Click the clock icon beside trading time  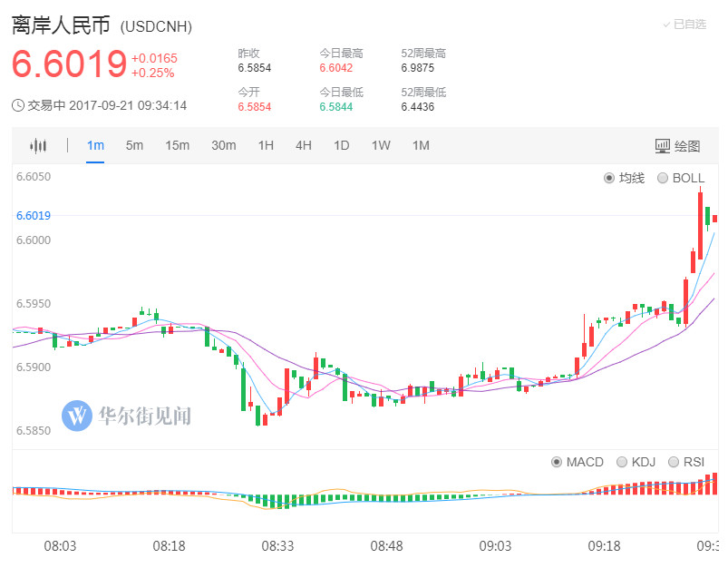coord(18,105)
